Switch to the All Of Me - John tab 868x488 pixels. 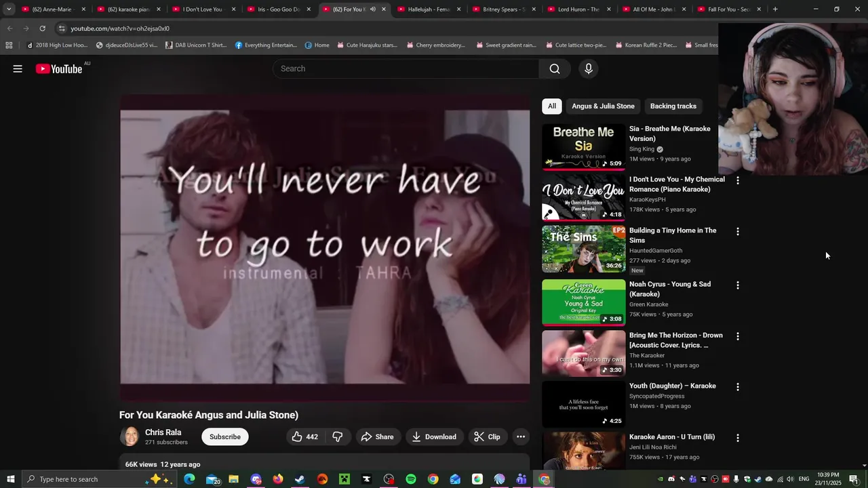point(654,9)
